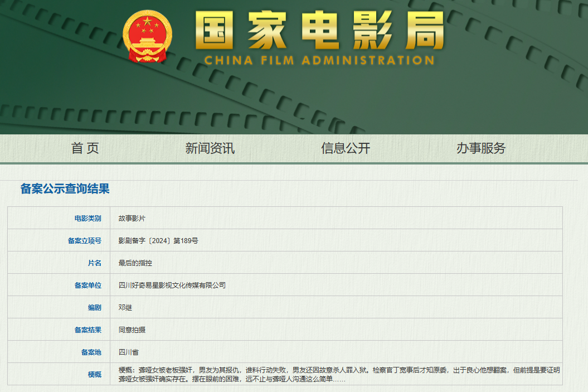The height and width of the screenshot is (392, 588).
Task: Select the 备案地 row label
Action: click(x=91, y=352)
